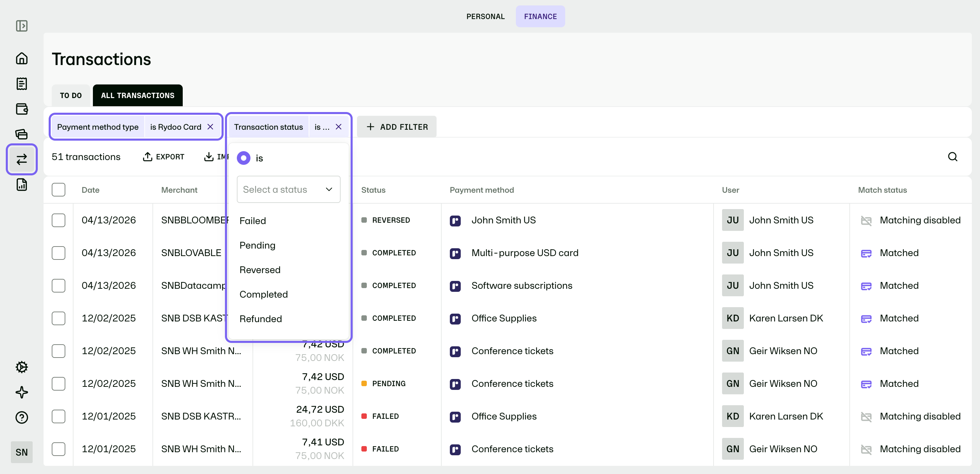Click the JU avatar in REVERSED row

point(733,220)
